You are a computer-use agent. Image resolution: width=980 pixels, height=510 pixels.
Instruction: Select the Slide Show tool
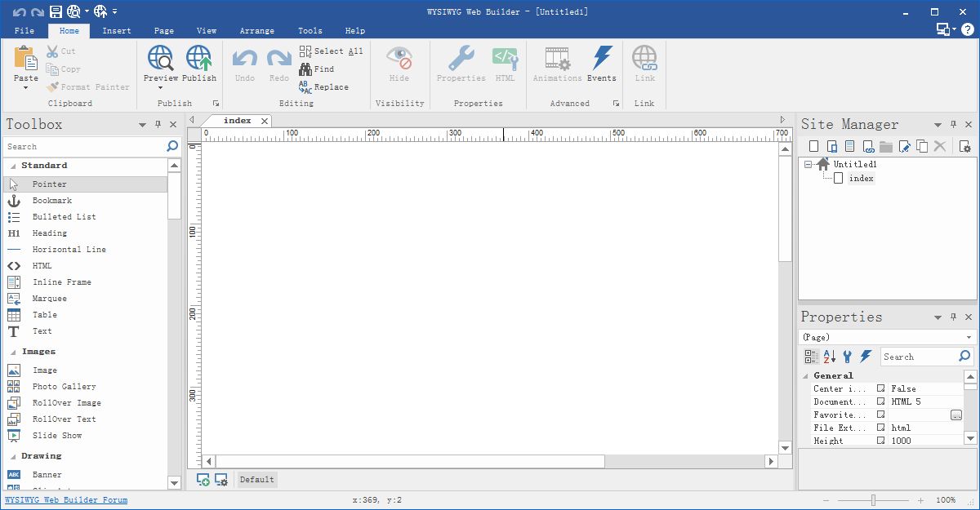coord(86,436)
